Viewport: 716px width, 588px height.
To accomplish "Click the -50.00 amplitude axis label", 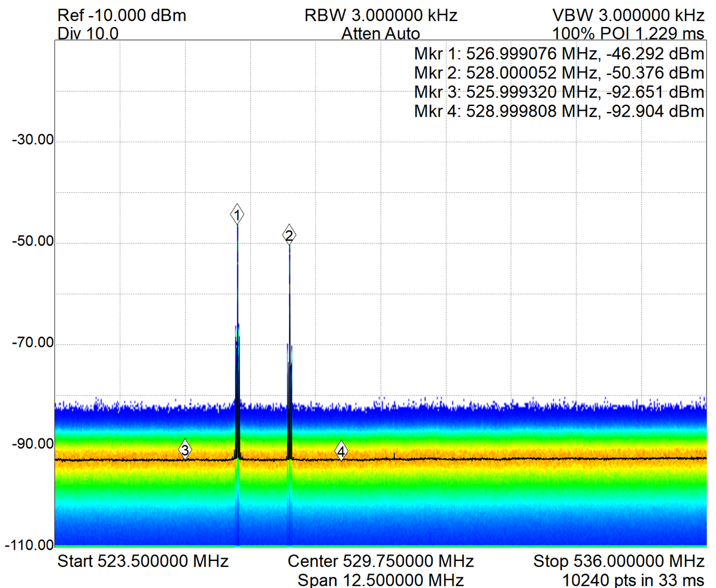I will pyautogui.click(x=32, y=243).
